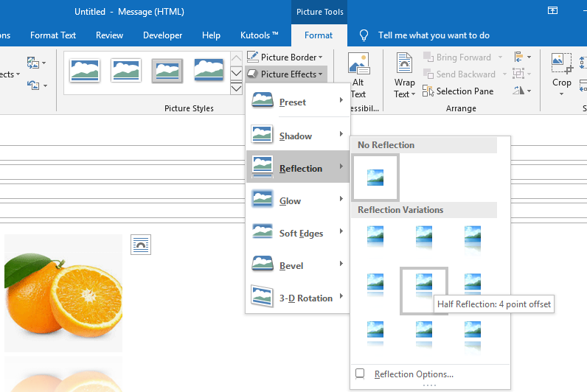
Task: Open the Align objects dropdown
Action: tap(523, 57)
